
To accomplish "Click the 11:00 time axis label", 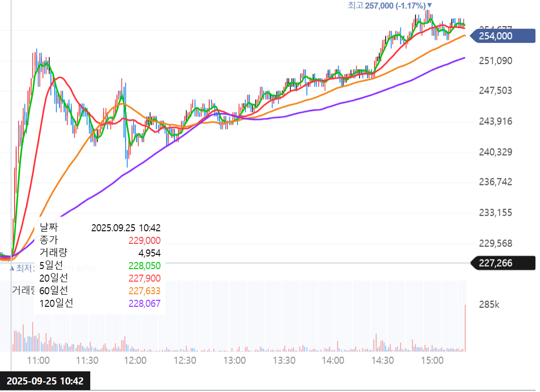I will pyautogui.click(x=38, y=360).
